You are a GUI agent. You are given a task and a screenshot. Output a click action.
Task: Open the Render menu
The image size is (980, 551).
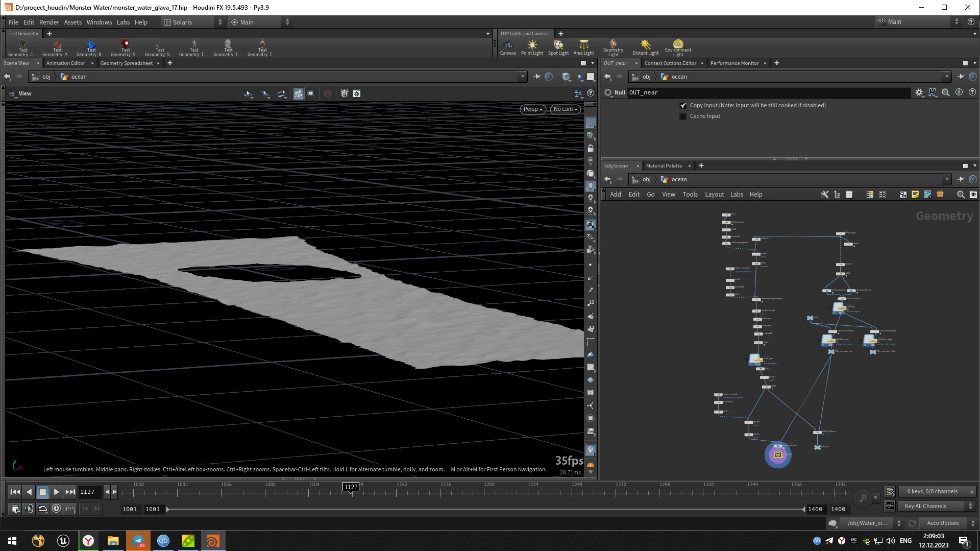pos(49,22)
